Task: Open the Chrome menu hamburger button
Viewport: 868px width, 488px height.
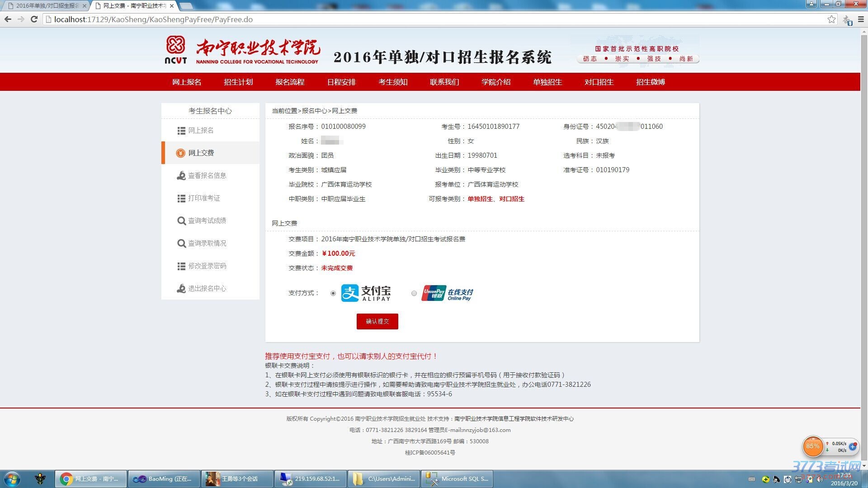Action: click(861, 19)
